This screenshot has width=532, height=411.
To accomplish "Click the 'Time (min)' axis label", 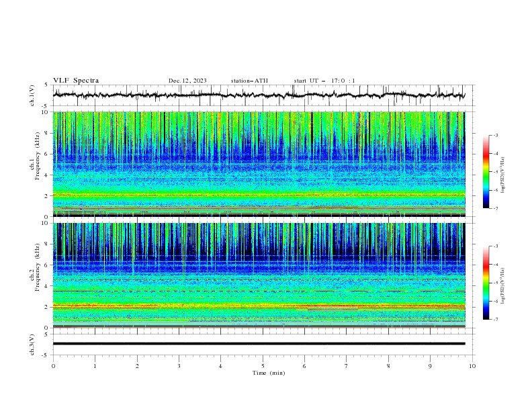I will click(x=269, y=373).
